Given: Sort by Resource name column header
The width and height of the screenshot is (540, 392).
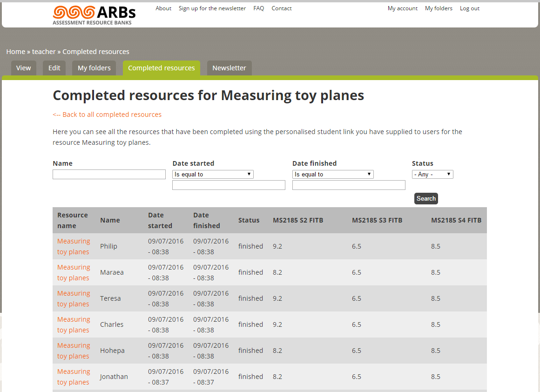Looking at the screenshot, I should tap(72, 220).
